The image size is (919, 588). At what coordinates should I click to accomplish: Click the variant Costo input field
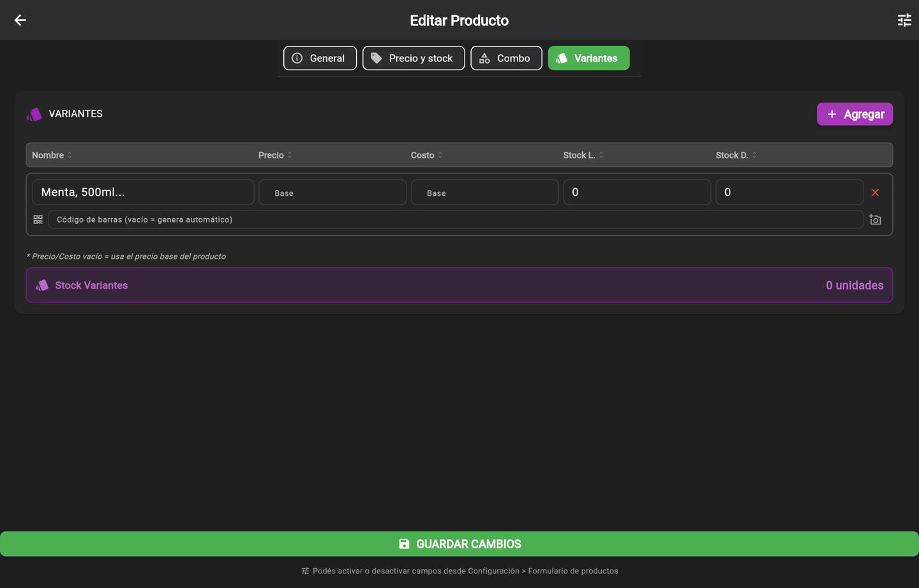[x=485, y=192]
